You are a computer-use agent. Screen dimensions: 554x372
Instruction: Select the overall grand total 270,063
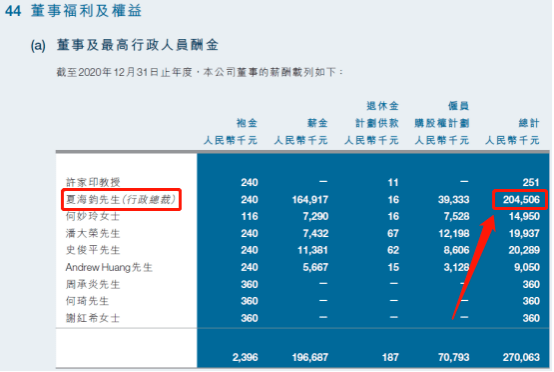tap(521, 357)
